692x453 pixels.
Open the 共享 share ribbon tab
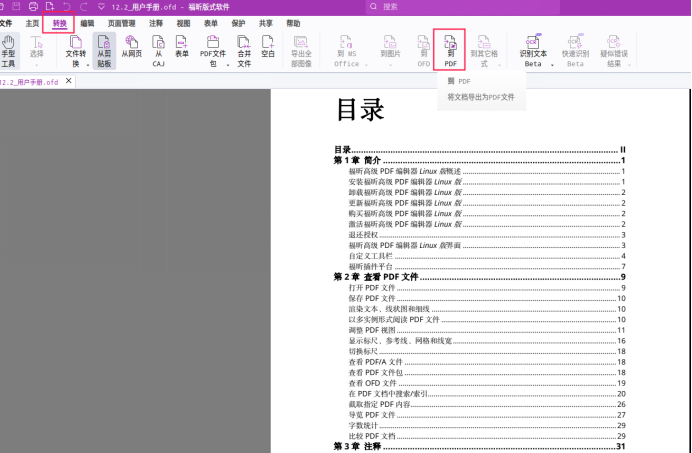point(266,23)
